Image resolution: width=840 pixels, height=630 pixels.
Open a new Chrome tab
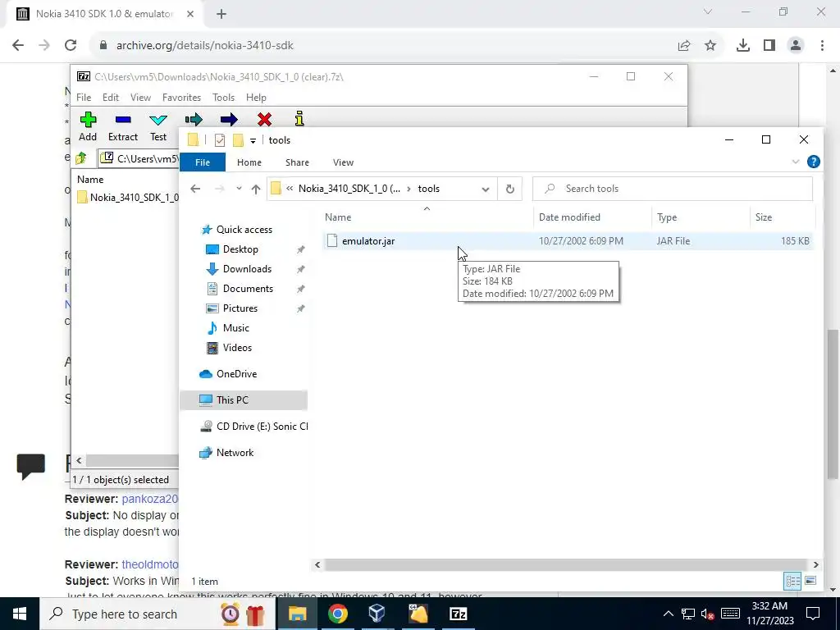click(221, 14)
